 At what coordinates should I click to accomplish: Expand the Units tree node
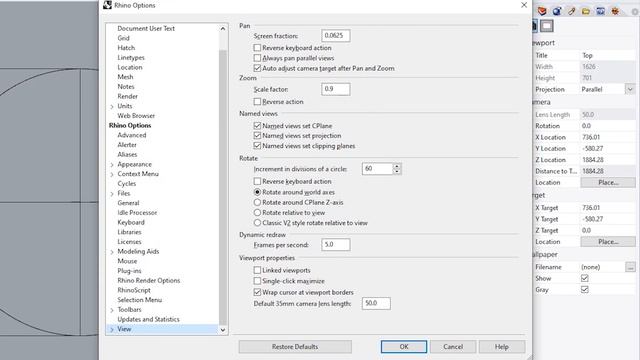coord(112,107)
